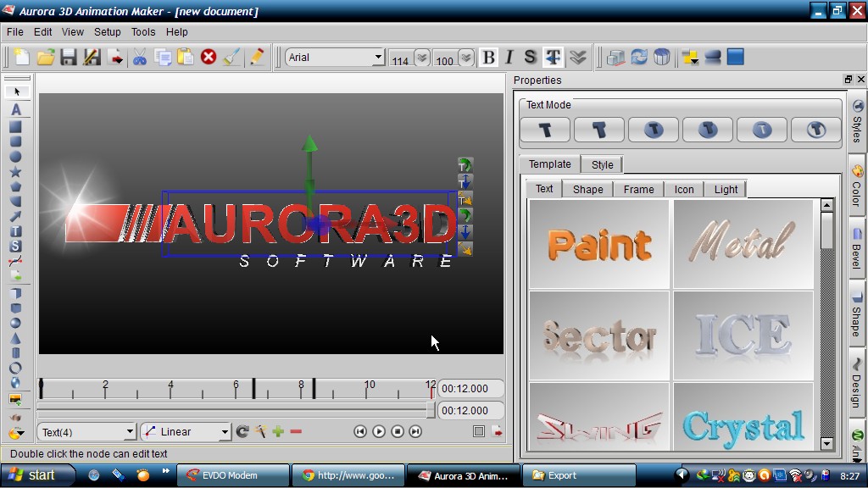Image resolution: width=868 pixels, height=488 pixels.
Task: Click the solid blue square background icon
Action: 735,57
